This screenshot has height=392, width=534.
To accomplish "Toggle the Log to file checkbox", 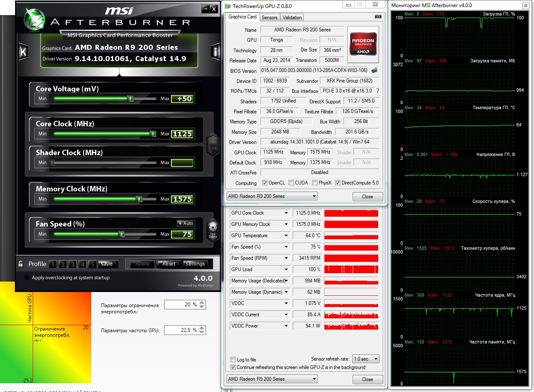I will 233,360.
